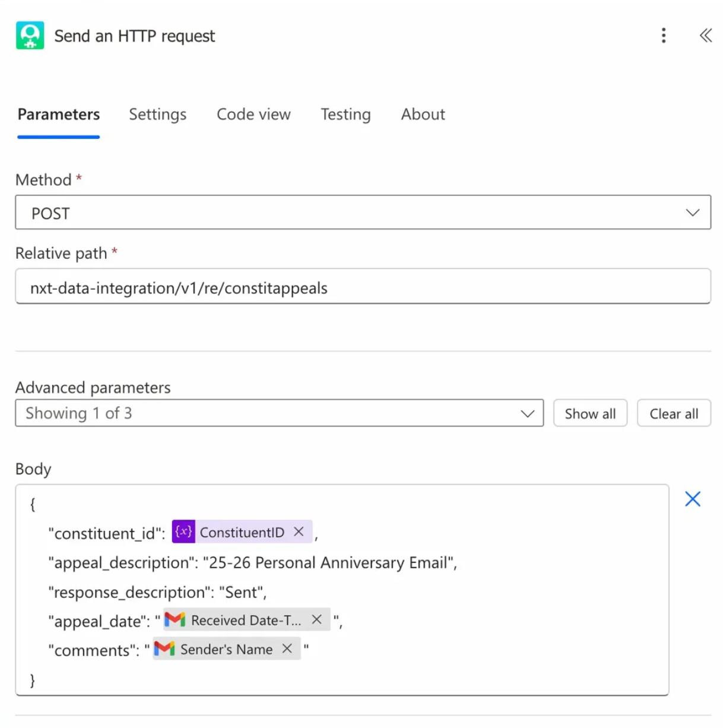Click the appeal_description line in Body editor
723x728 pixels.
252,562
